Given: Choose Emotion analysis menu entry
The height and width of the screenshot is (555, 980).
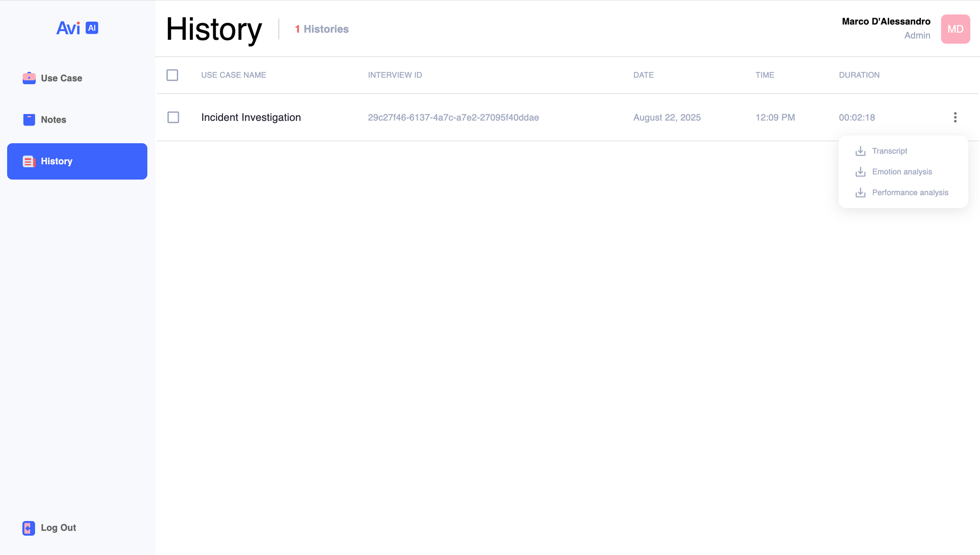Looking at the screenshot, I should (x=902, y=172).
